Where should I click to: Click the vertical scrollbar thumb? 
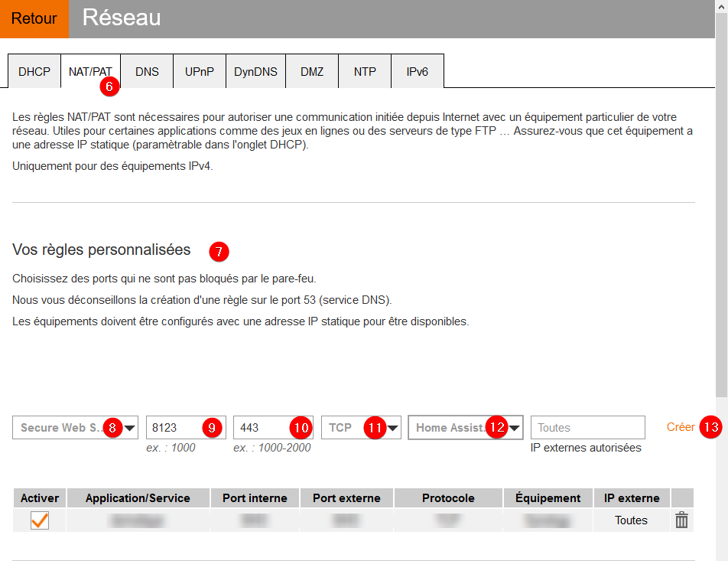point(722,204)
